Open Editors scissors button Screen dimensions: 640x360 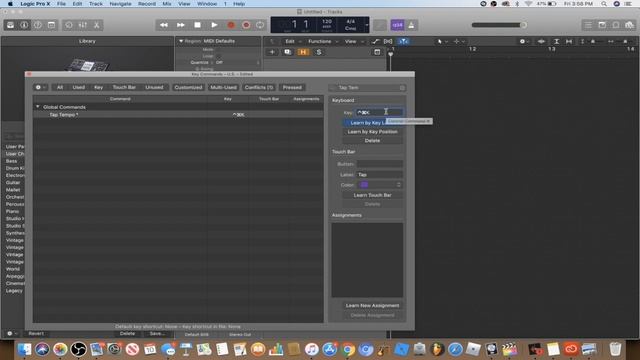(x=96, y=25)
